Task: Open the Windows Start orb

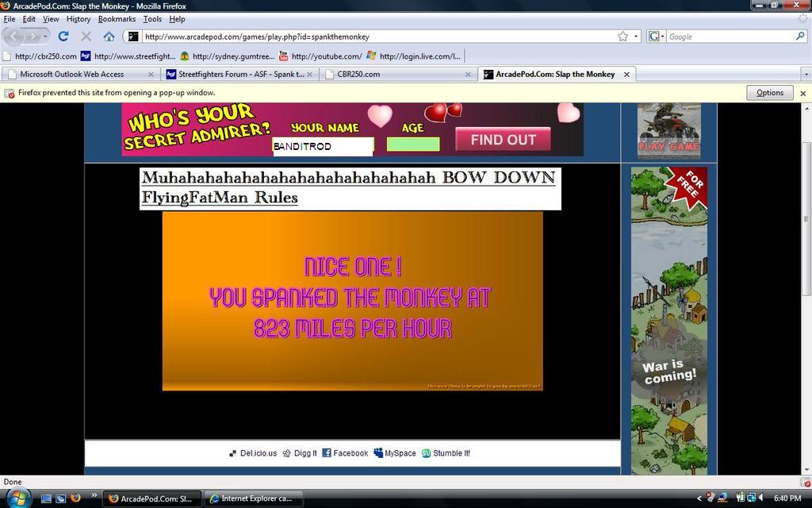Action: pyautogui.click(x=17, y=498)
